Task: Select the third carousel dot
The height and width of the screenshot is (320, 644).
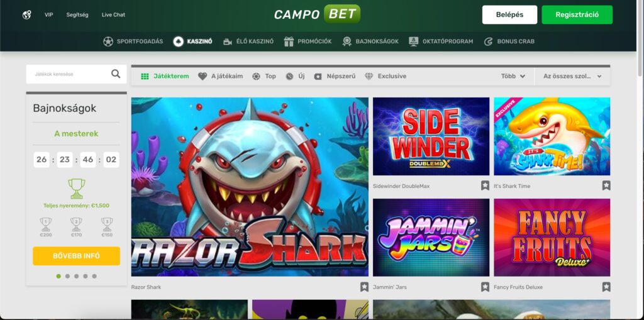Action: tap(76, 276)
